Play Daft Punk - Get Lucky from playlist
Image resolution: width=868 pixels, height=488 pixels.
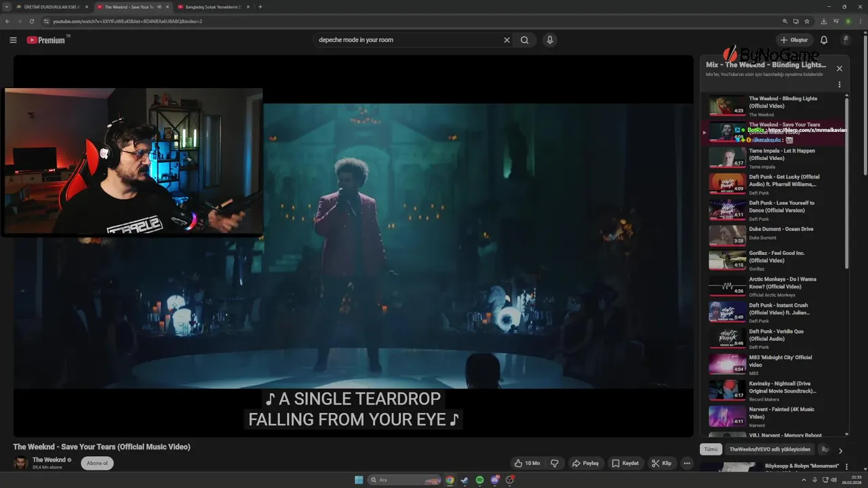774,184
